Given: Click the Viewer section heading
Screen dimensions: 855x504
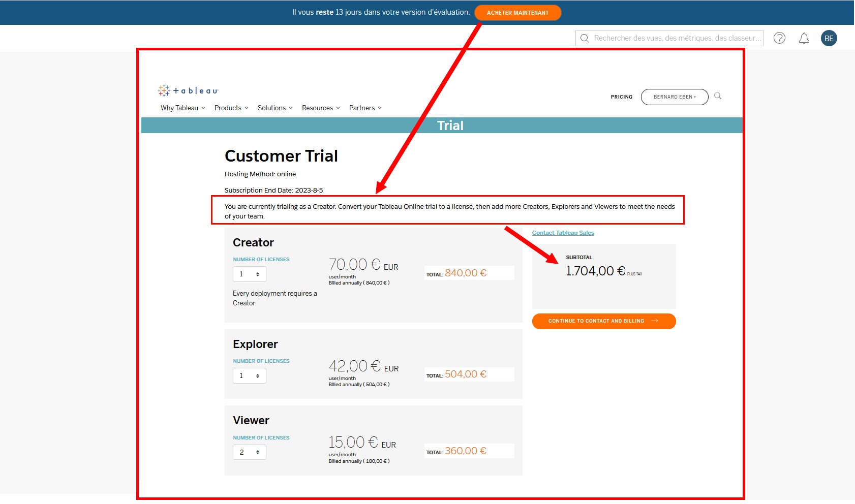Looking at the screenshot, I should (251, 420).
